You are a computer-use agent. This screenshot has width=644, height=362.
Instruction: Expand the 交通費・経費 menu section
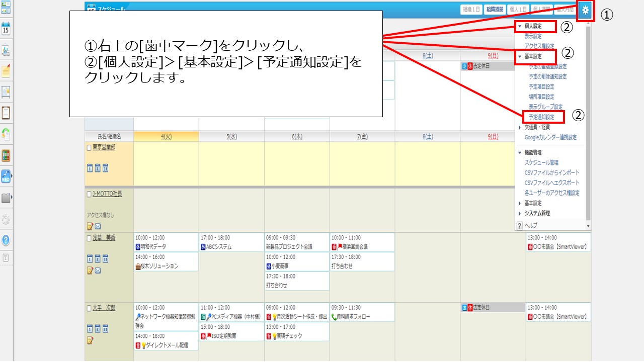tap(520, 127)
